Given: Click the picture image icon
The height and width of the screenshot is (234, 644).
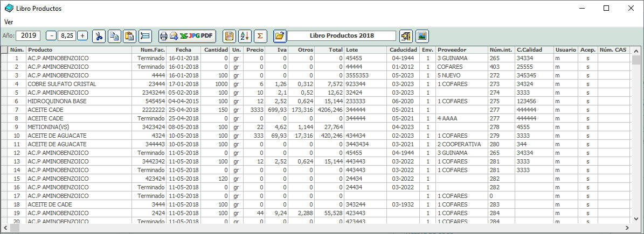Looking at the screenshot, I should tap(421, 36).
